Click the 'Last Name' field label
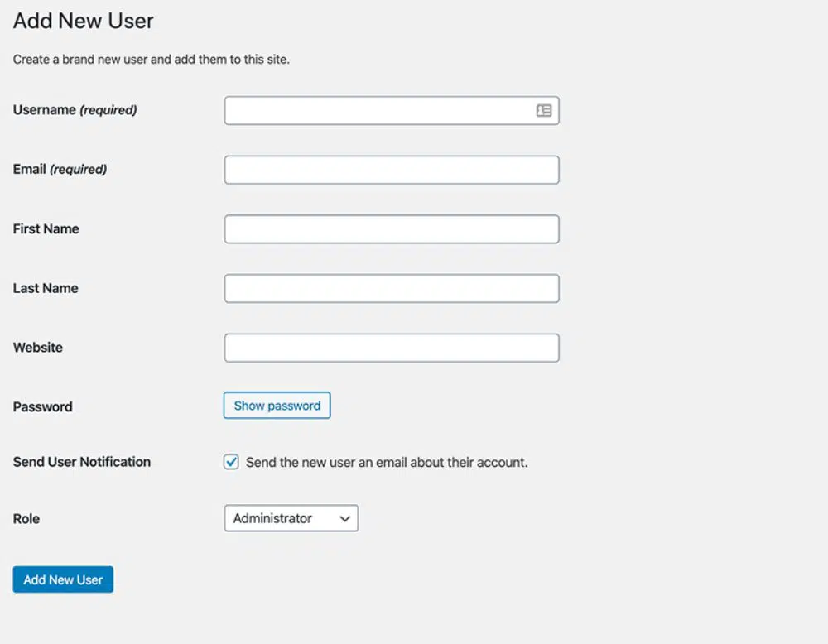The height and width of the screenshot is (644, 828). [x=46, y=288]
